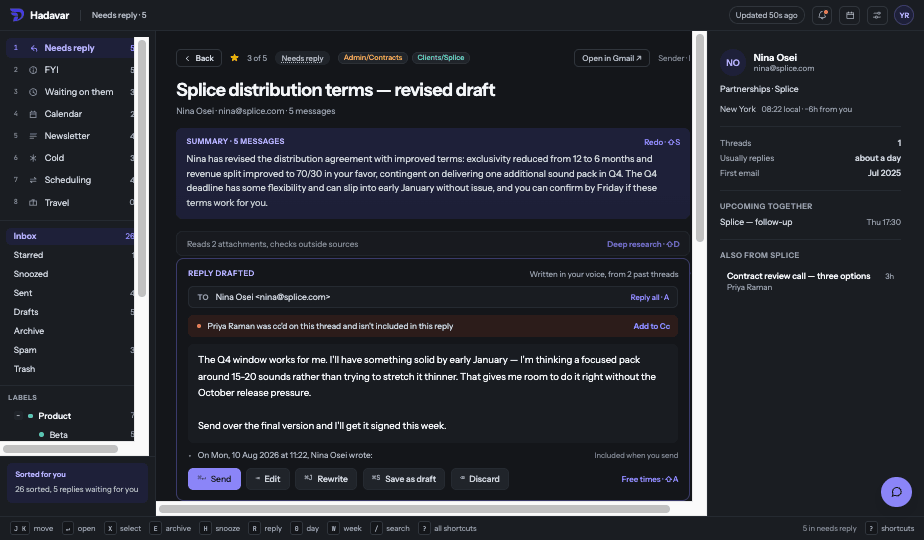Screen dimensions: 924x540
Task: Open the Needs reply status dropdown
Action: pyautogui.click(x=302, y=58)
